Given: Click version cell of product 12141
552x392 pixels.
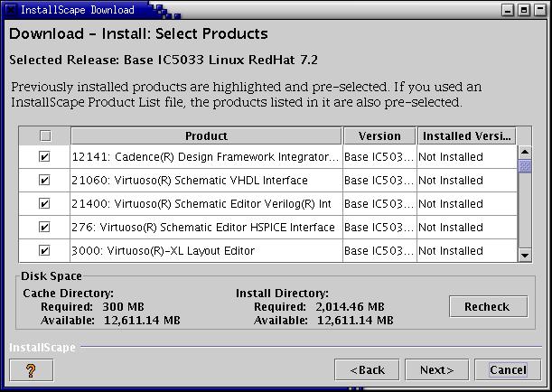Looking at the screenshot, I should (379, 156).
